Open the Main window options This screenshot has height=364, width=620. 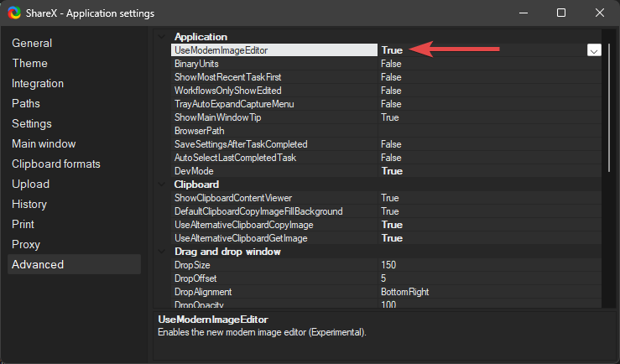click(x=44, y=144)
